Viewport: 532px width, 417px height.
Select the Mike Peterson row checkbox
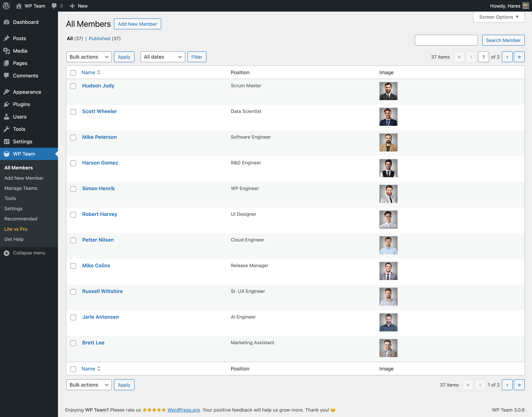pos(73,137)
